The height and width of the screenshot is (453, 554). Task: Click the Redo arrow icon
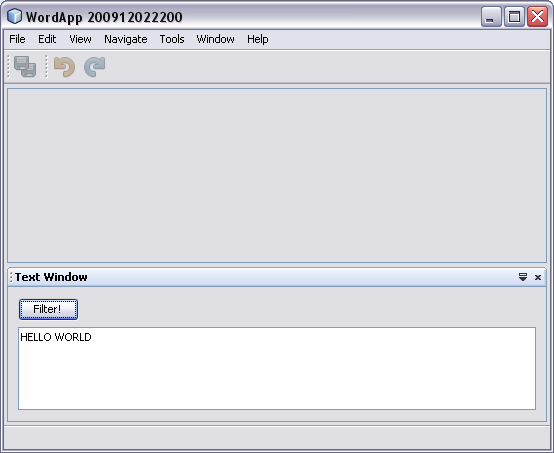point(95,66)
